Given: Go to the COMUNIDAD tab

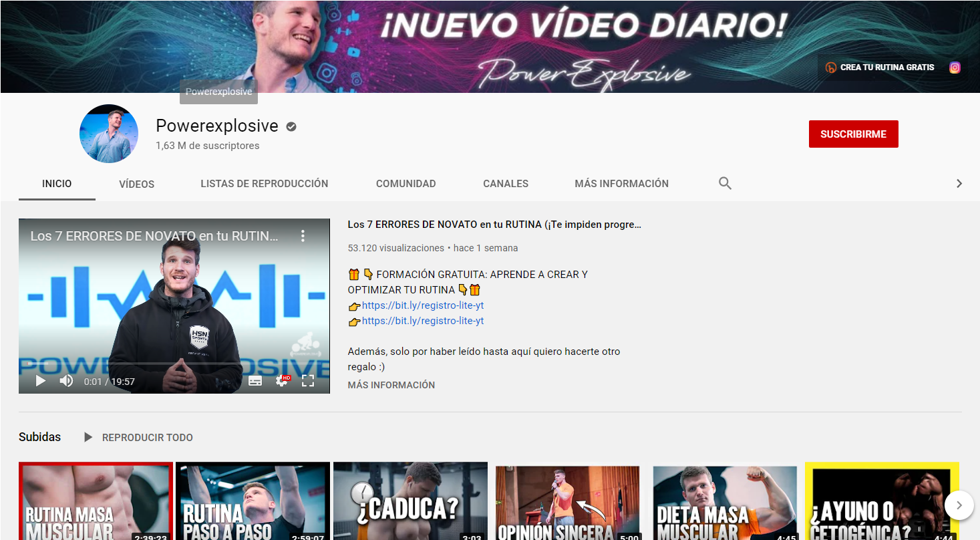Looking at the screenshot, I should tap(406, 183).
